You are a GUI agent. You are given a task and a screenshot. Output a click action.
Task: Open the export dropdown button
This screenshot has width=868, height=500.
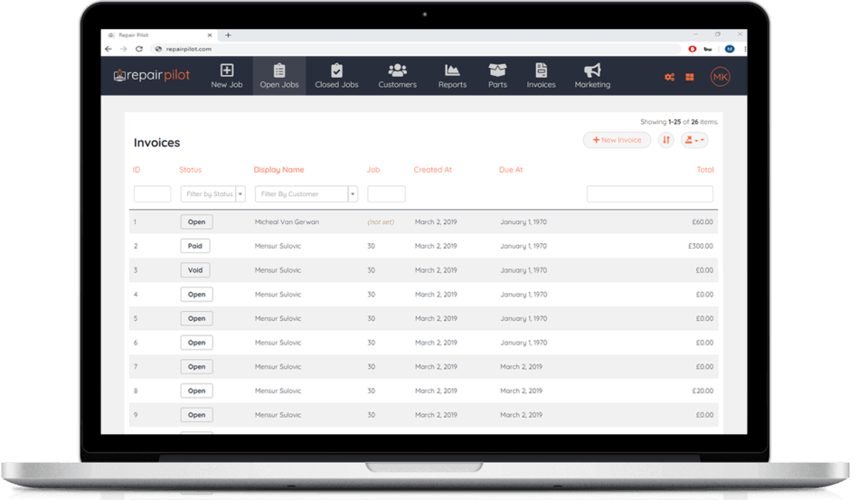pyautogui.click(x=694, y=140)
